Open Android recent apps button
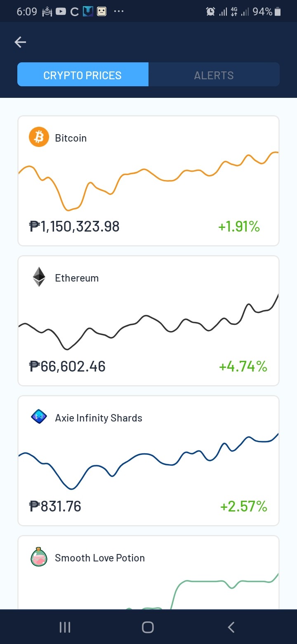 65,627
